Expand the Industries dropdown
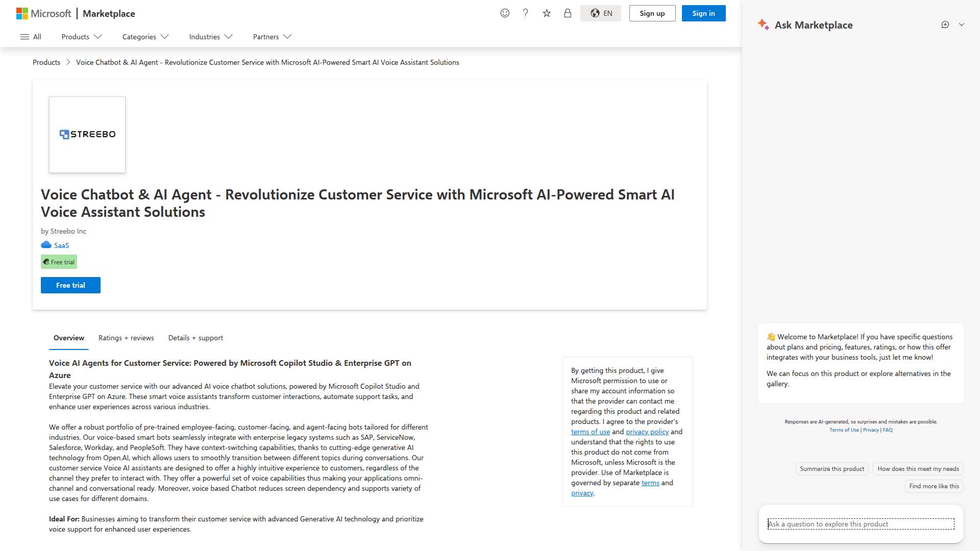 [x=211, y=37]
